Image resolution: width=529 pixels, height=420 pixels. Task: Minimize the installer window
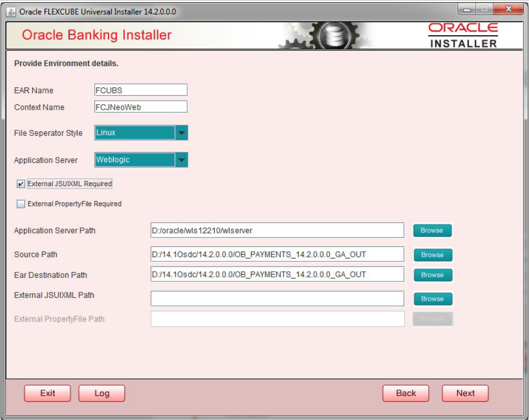click(x=467, y=9)
